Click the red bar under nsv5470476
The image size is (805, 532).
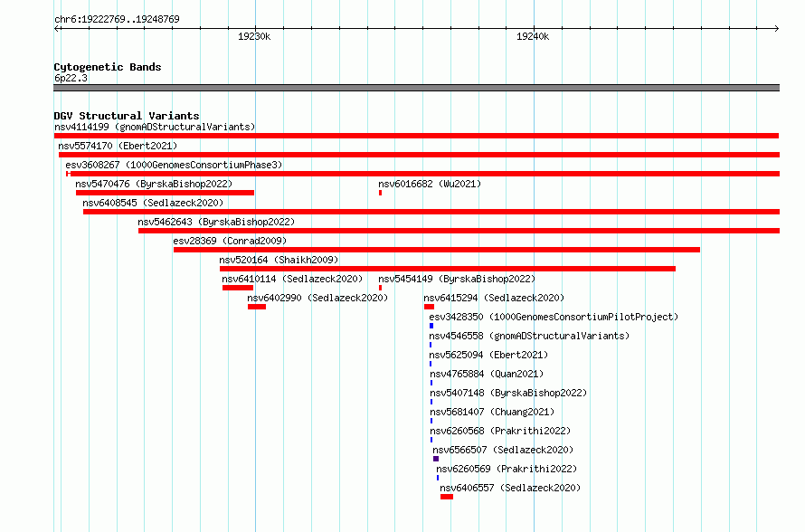point(165,193)
